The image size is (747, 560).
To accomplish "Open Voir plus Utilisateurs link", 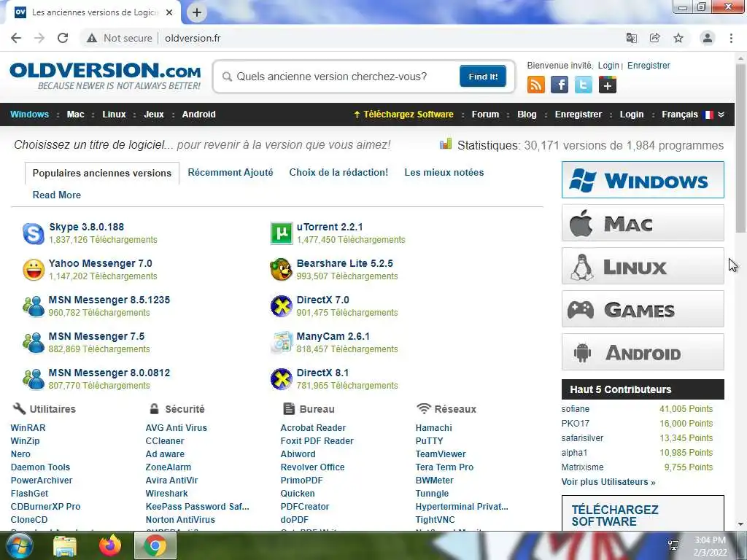I will click(608, 482).
